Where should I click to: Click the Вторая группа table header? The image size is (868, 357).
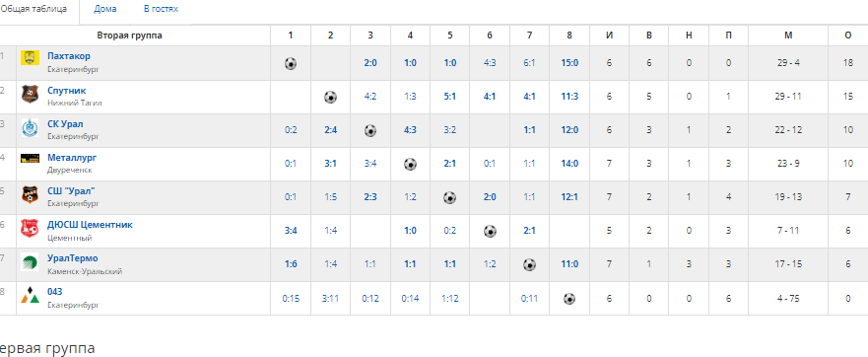click(x=129, y=36)
